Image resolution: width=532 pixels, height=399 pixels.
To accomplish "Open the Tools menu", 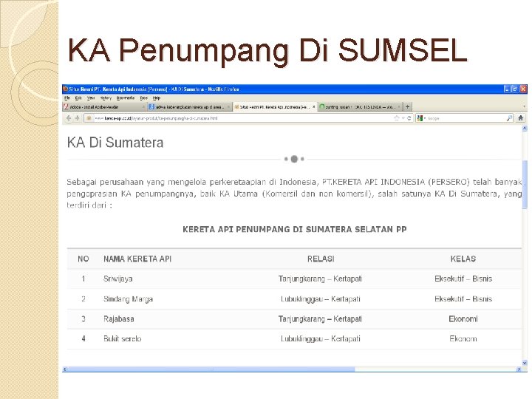I will tap(144, 98).
